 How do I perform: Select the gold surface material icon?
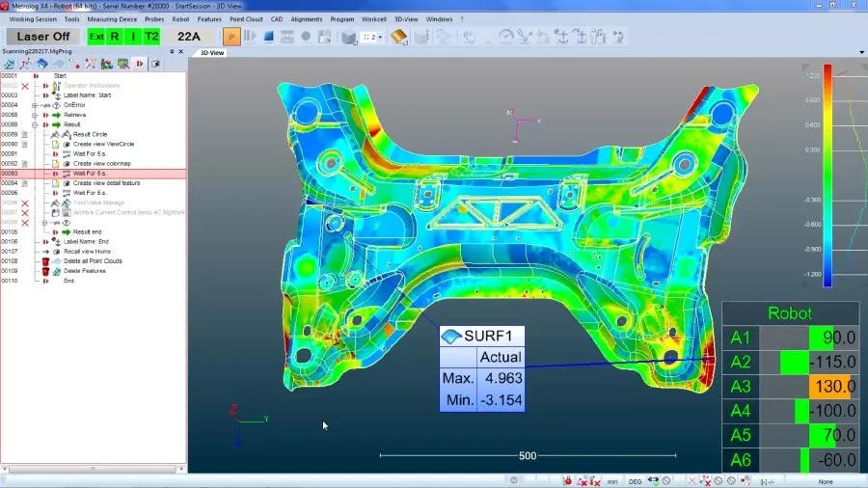click(x=398, y=37)
